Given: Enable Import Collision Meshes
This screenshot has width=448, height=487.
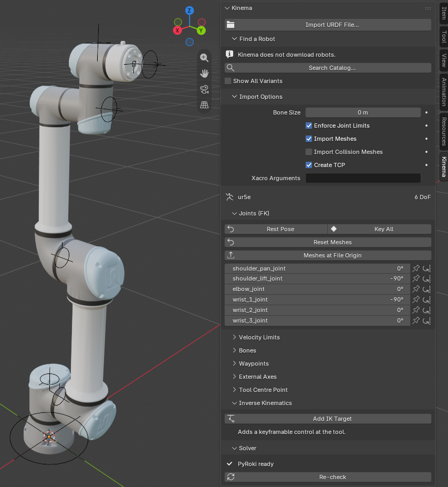Looking at the screenshot, I should pyautogui.click(x=309, y=152).
